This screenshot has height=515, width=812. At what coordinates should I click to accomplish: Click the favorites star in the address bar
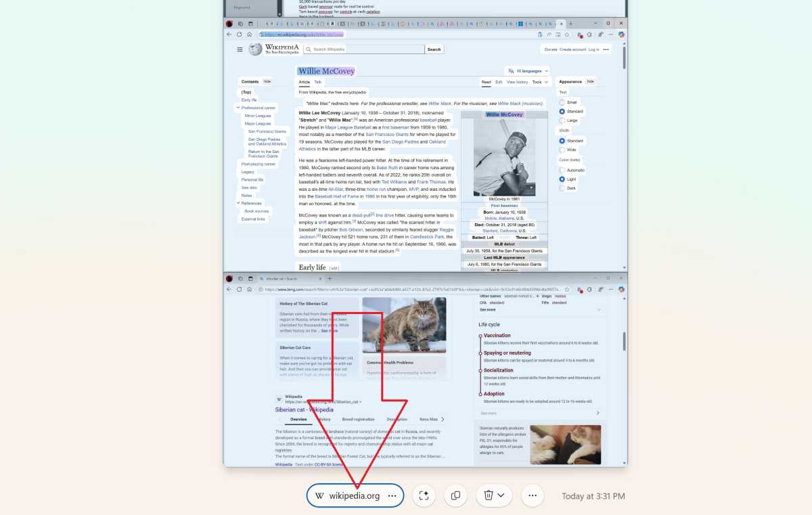[x=567, y=35]
